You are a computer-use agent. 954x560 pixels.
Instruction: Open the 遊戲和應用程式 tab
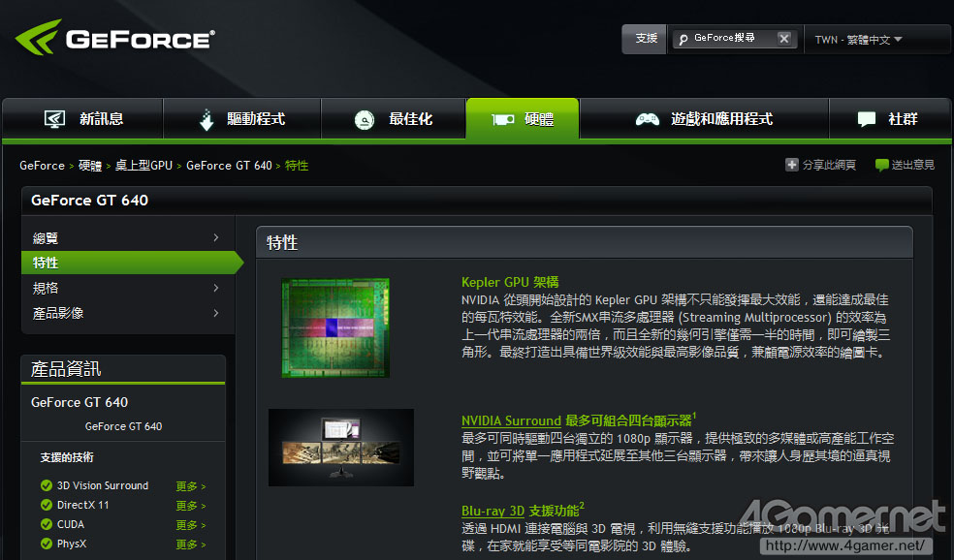pyautogui.click(x=705, y=118)
